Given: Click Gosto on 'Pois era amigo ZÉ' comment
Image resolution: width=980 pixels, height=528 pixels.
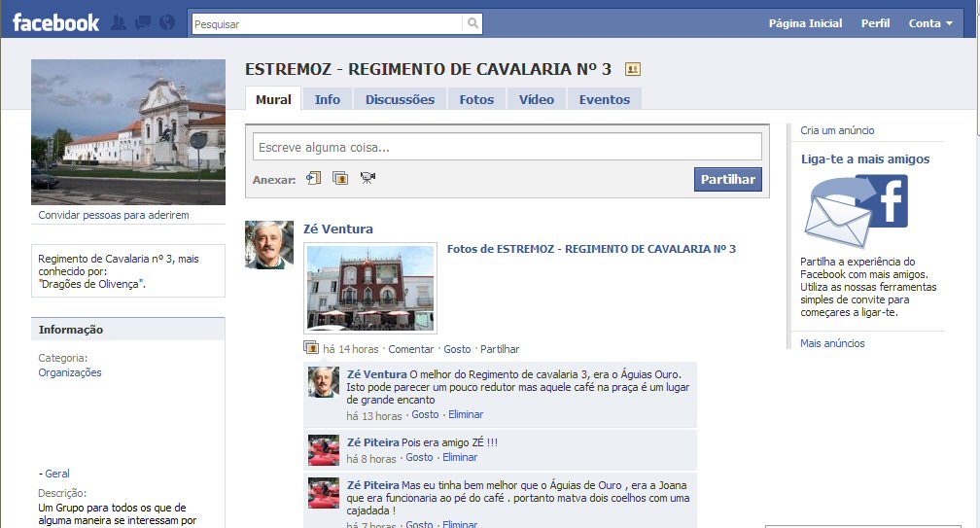Looking at the screenshot, I should (x=419, y=457).
